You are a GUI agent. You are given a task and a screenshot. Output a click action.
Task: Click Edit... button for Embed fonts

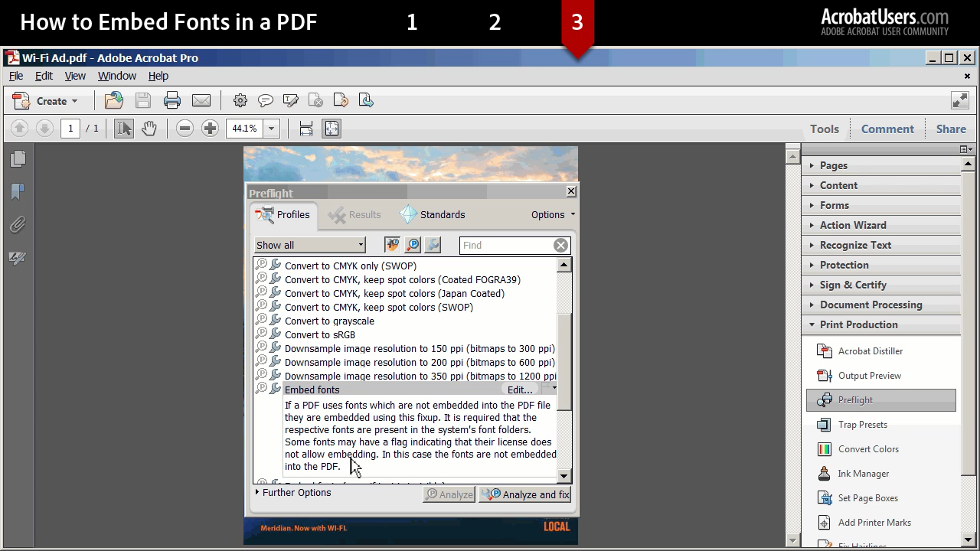pyautogui.click(x=520, y=390)
